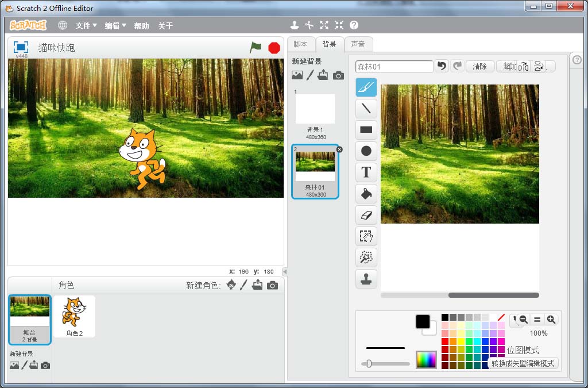588x388 pixels.
Task: Toggle full-screen presentation mode for stage
Action: (x=21, y=47)
